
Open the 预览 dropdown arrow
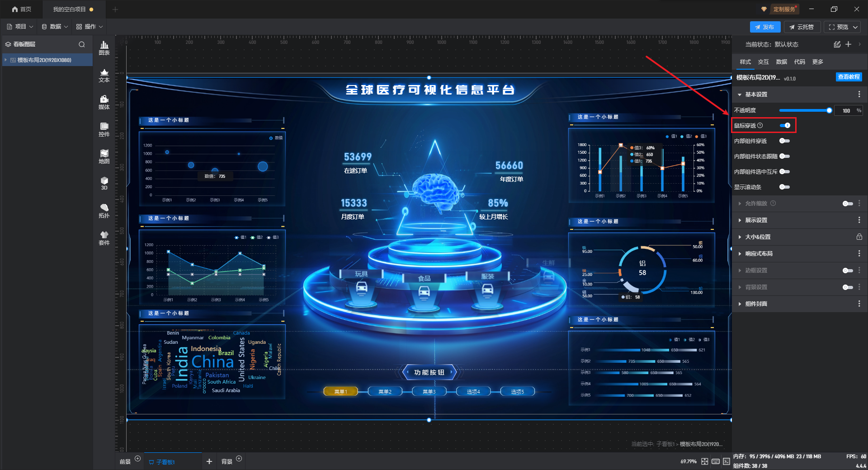(x=855, y=27)
